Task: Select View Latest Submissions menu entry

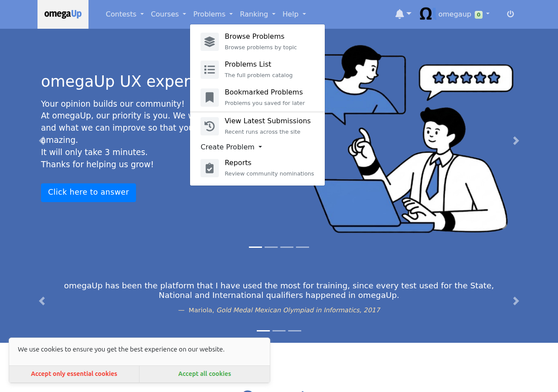Action: pyautogui.click(x=257, y=126)
